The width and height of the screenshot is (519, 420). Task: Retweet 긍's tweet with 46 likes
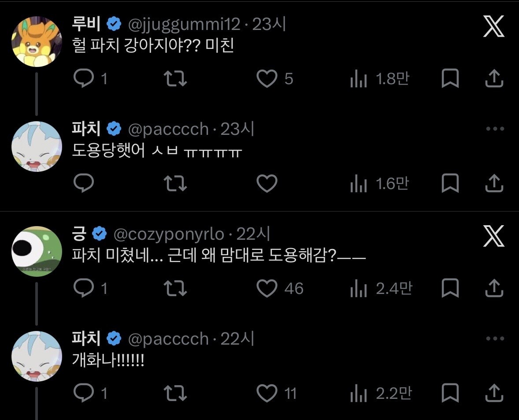click(x=175, y=288)
